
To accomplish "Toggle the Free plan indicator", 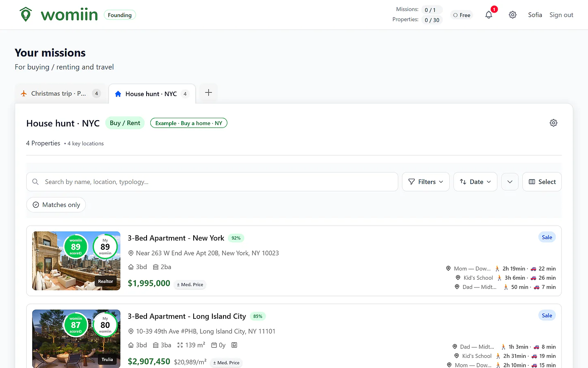I will point(462,15).
